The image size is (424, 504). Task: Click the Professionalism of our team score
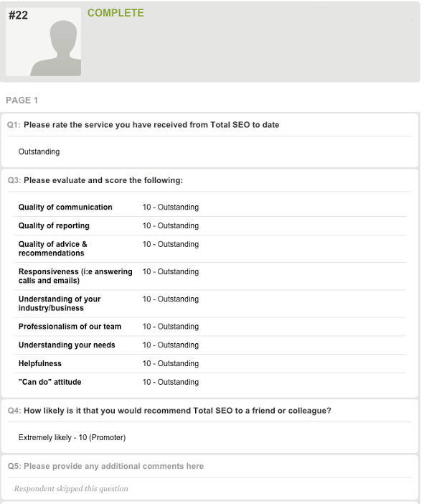coord(171,327)
